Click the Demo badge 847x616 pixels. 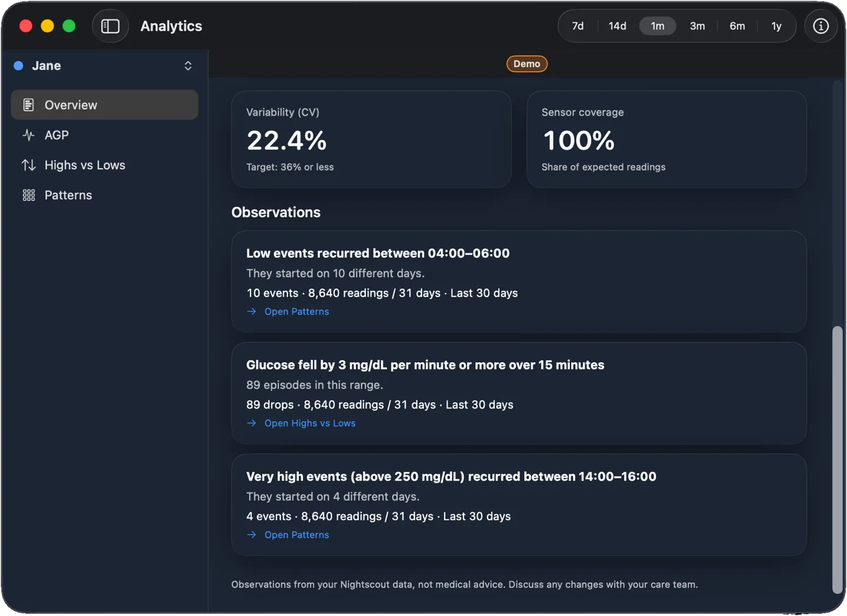527,64
